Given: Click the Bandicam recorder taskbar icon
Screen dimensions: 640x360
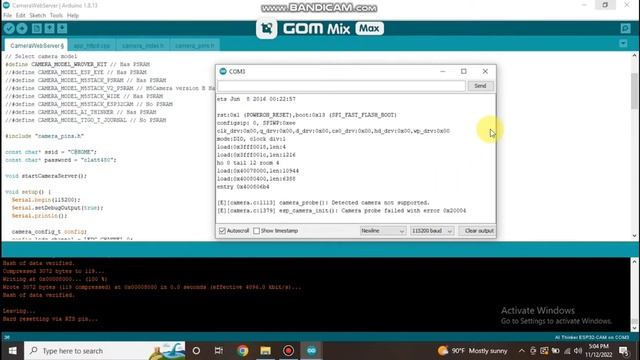Looking at the screenshot, I should pyautogui.click(x=289, y=351).
